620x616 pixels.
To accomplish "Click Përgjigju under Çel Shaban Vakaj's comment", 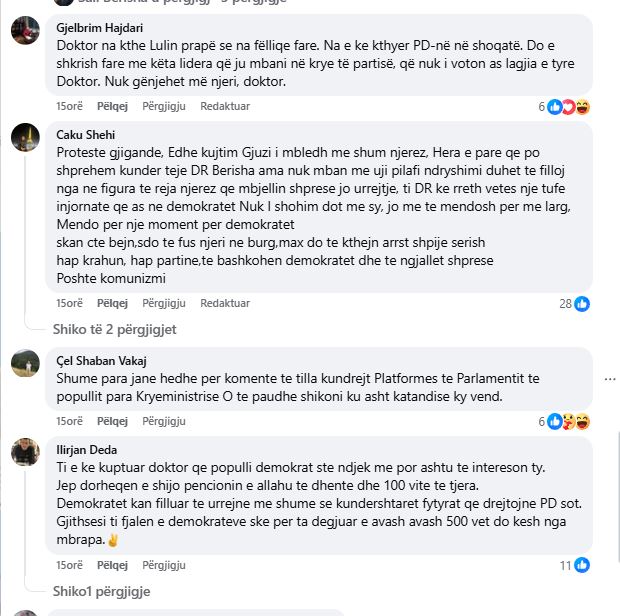I will 164,421.
